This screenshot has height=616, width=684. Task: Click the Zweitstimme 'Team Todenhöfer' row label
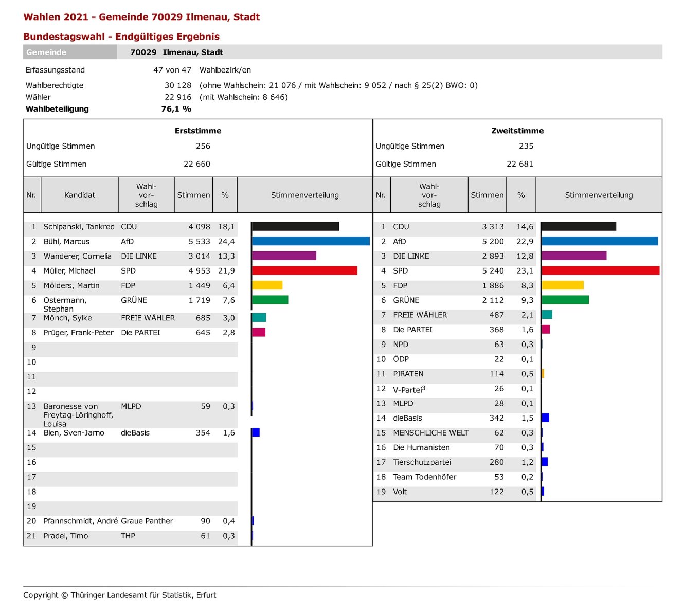[x=425, y=477]
